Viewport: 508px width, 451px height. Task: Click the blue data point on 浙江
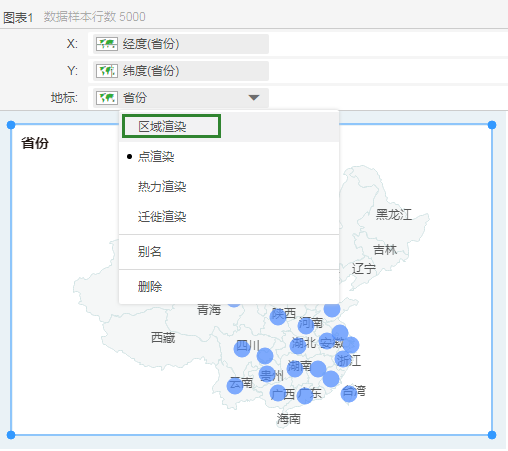343,359
